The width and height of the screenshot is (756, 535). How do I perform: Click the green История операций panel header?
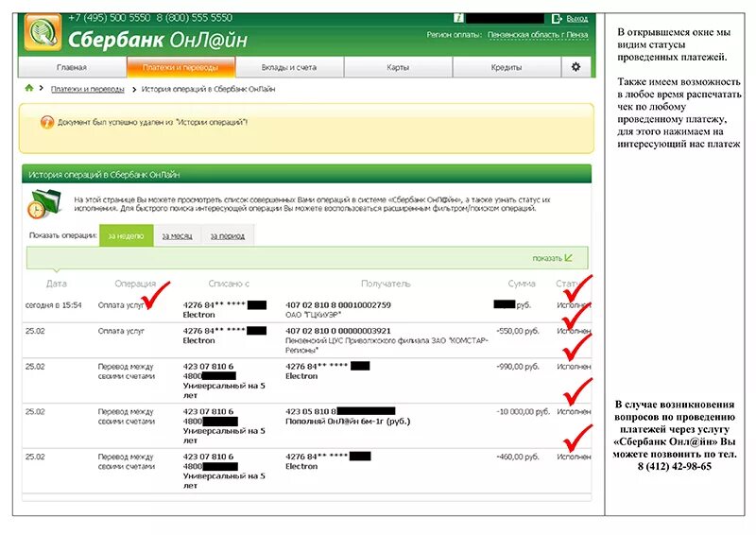coord(306,174)
